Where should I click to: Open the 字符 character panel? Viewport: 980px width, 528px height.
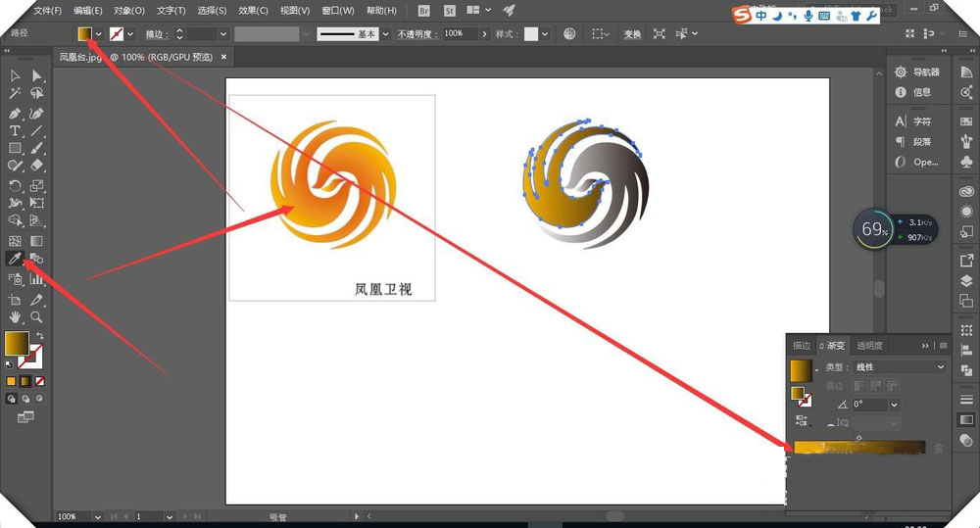(913, 121)
